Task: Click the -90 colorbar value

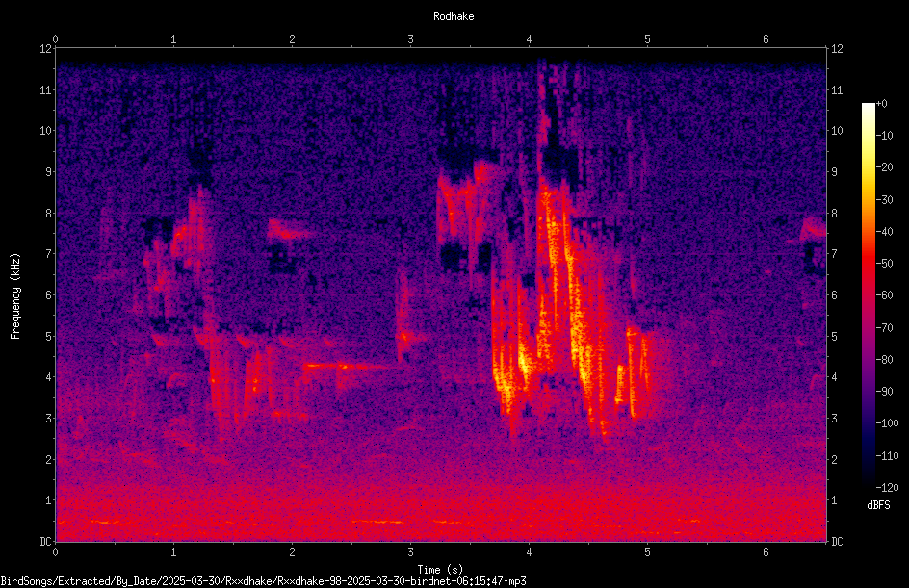Action: [x=884, y=392]
